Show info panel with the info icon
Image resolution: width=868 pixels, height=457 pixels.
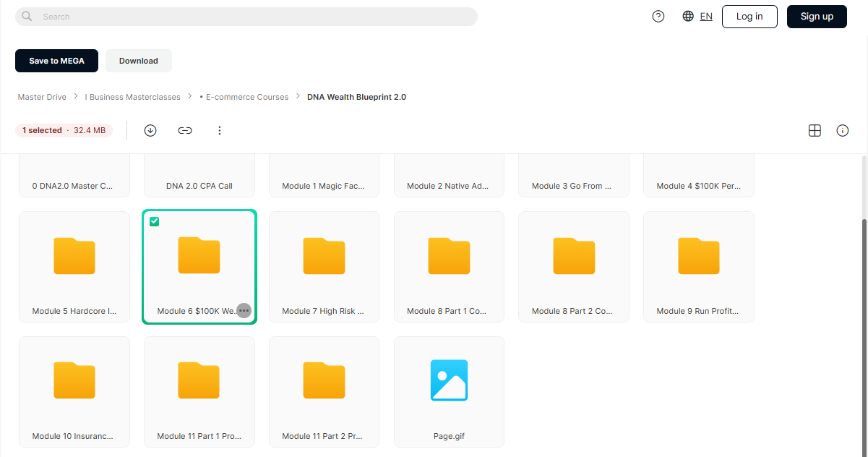tap(843, 131)
